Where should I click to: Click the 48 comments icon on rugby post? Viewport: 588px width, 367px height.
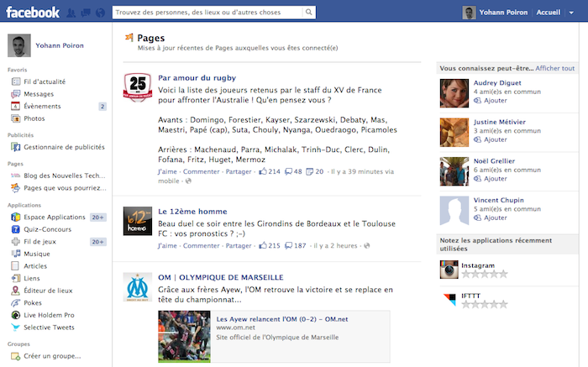[288, 171]
